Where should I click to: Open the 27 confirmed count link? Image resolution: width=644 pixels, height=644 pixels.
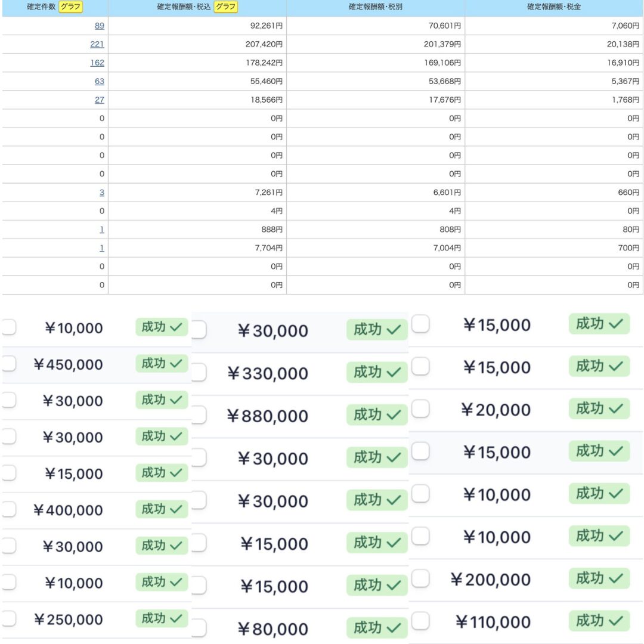click(100, 100)
